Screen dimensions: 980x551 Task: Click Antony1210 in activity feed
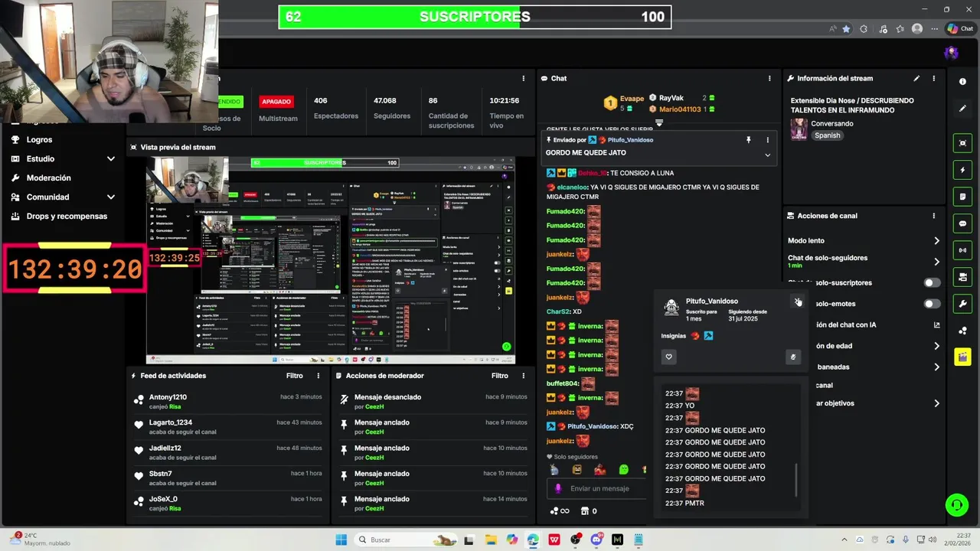pos(168,397)
